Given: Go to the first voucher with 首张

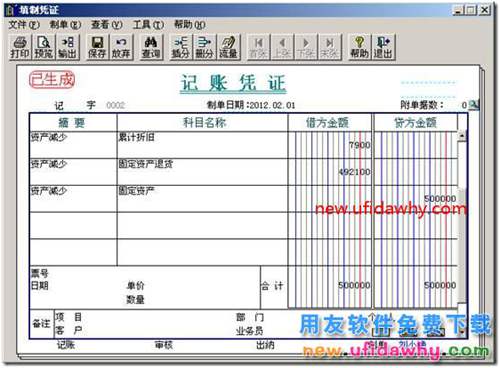Looking at the screenshot, I should pos(258,47).
